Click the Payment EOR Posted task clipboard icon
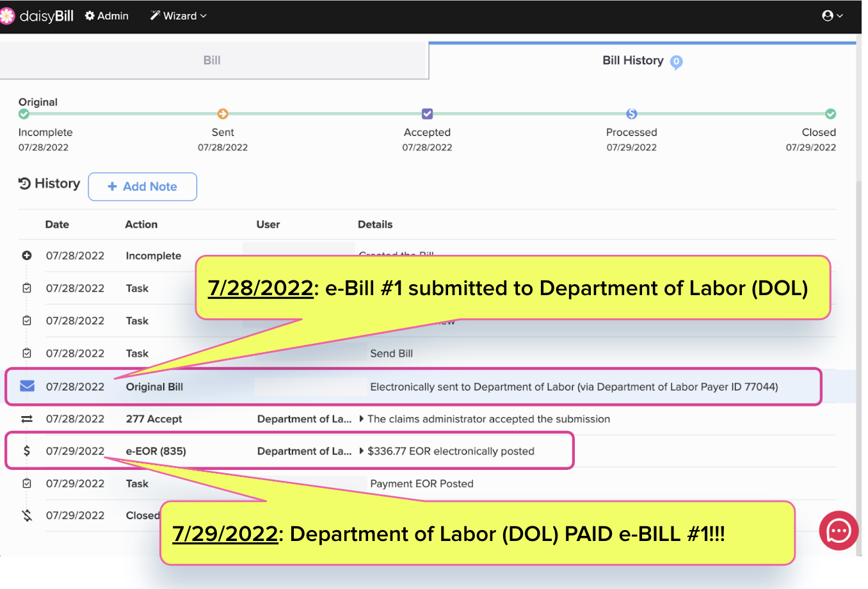 [27, 483]
